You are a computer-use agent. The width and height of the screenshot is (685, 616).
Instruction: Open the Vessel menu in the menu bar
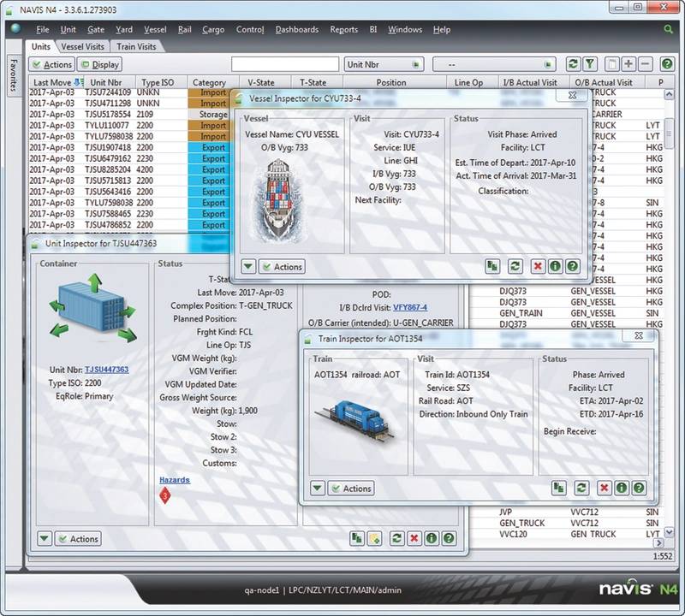click(x=155, y=29)
